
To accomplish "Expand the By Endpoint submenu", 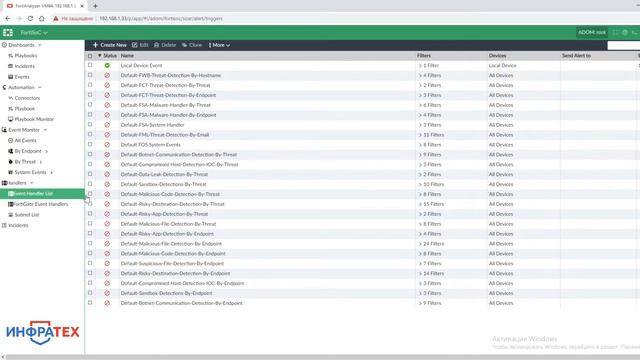I will point(47,151).
